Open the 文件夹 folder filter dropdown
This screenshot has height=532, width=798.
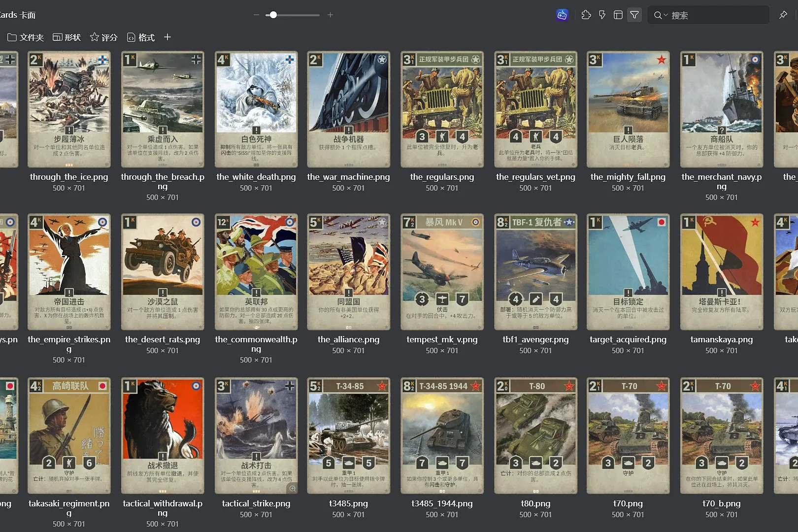click(x=26, y=37)
